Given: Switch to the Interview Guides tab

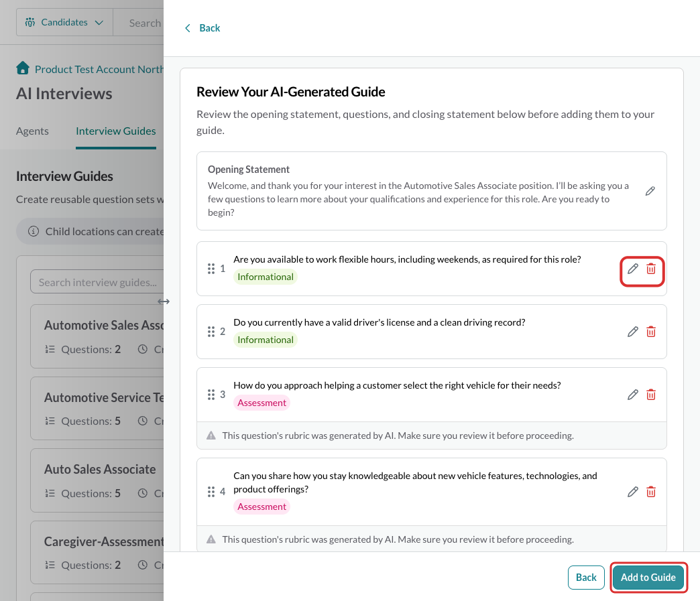Looking at the screenshot, I should [x=115, y=131].
